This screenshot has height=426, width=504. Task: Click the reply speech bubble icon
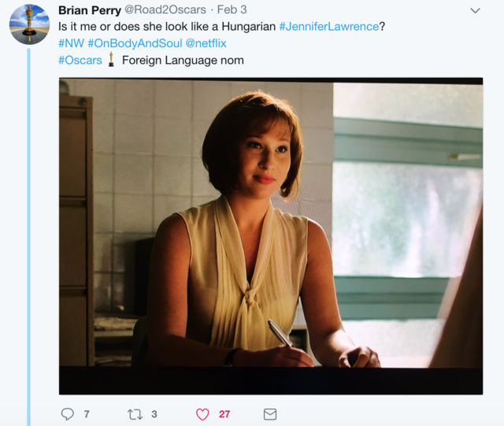pyautogui.click(x=68, y=414)
